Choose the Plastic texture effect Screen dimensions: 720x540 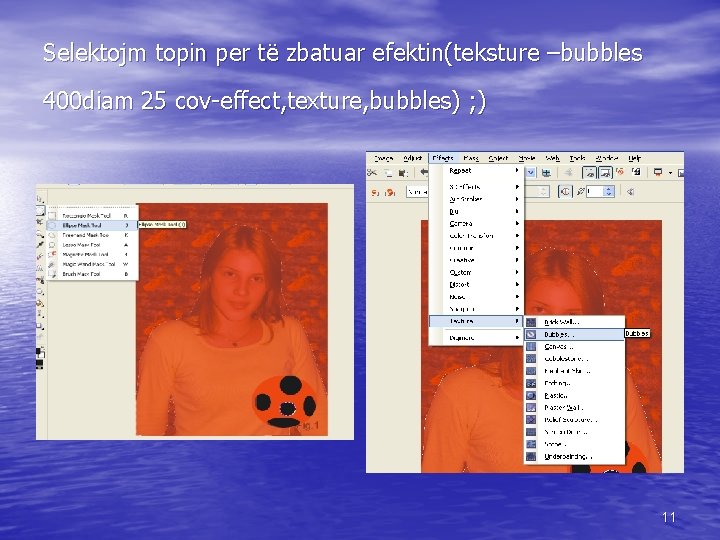coord(574,395)
